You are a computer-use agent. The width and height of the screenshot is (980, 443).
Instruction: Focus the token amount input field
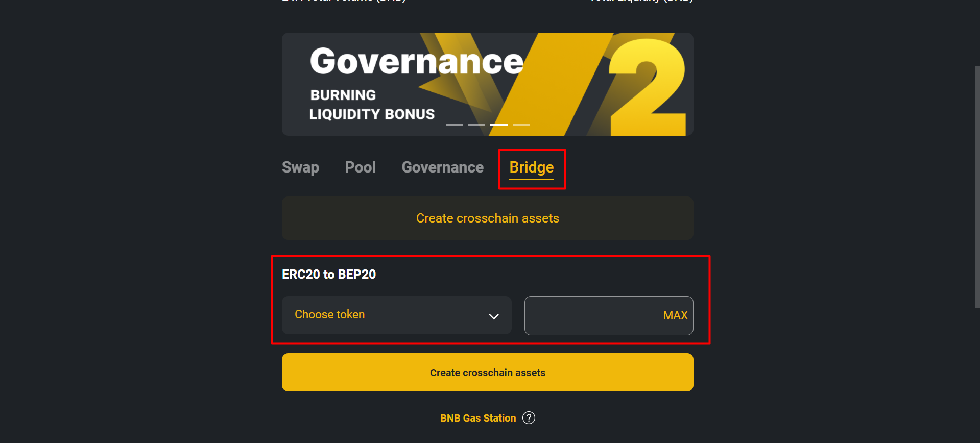pos(592,315)
